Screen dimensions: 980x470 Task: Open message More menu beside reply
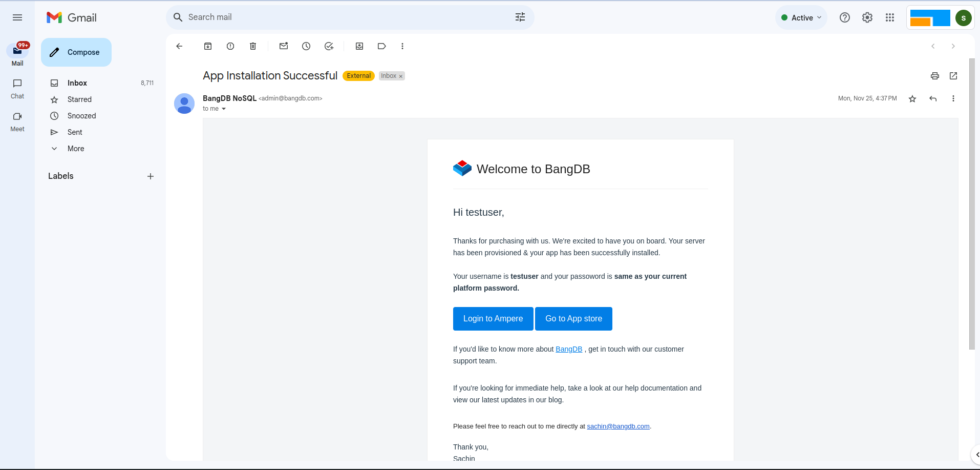(953, 98)
